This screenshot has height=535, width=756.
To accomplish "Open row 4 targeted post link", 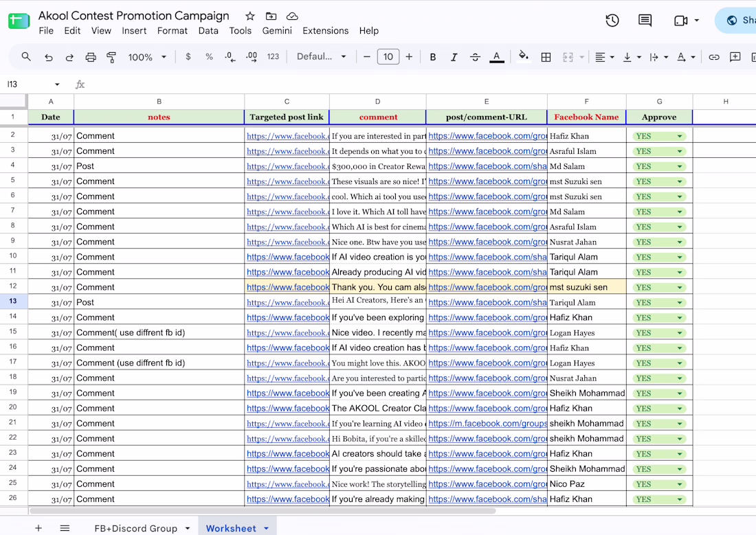I will pos(288,166).
